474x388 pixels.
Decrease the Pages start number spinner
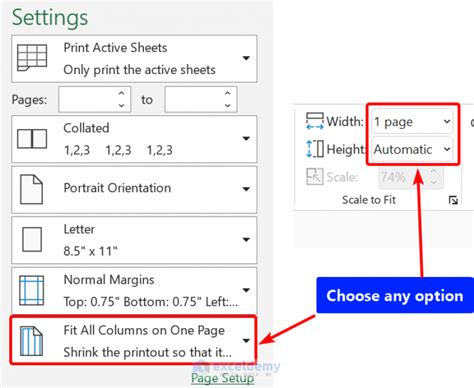[121, 105]
